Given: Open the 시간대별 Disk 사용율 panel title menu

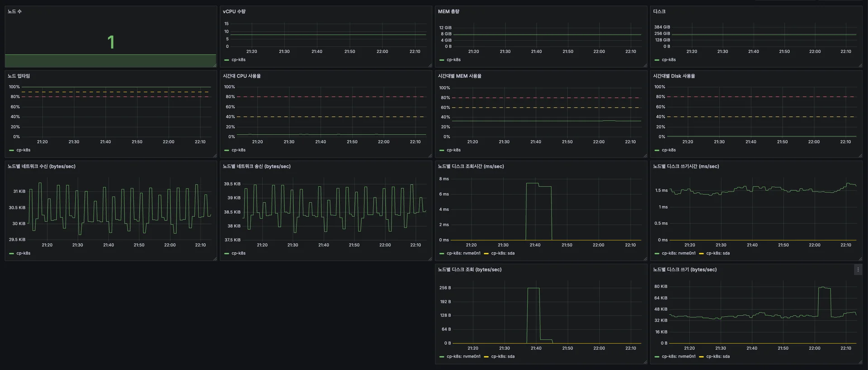Looking at the screenshot, I should click(x=674, y=76).
